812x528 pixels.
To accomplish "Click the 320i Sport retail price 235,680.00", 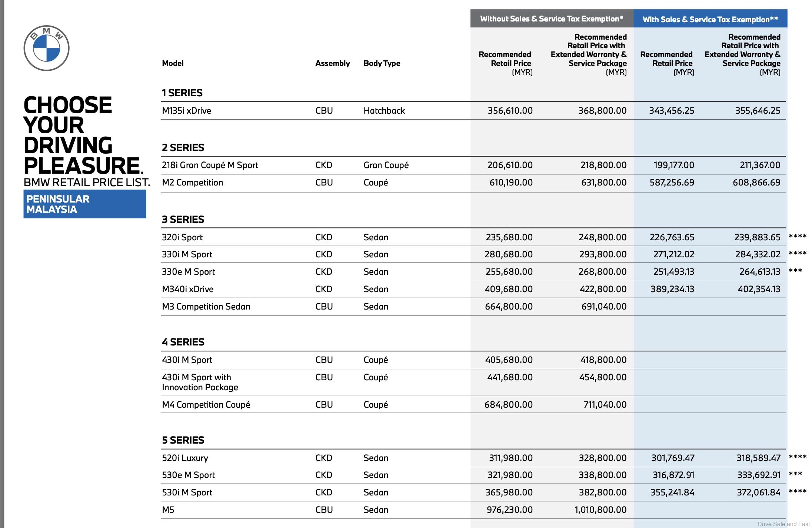I will click(x=509, y=237).
